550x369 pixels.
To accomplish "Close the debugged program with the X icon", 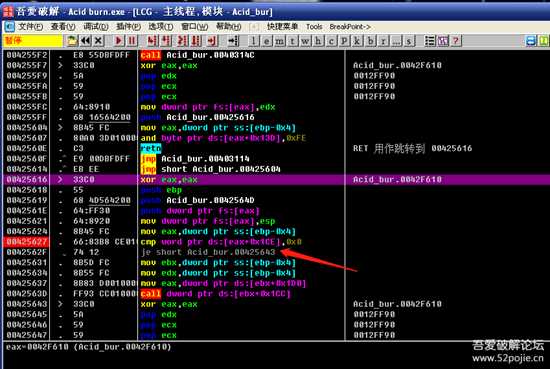I will coord(99,41).
